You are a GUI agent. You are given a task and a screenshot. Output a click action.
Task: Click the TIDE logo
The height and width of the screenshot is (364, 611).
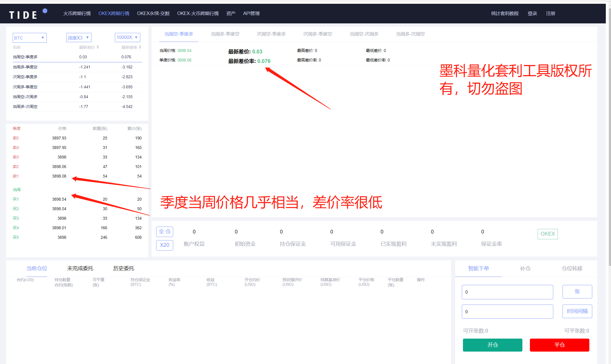click(28, 14)
